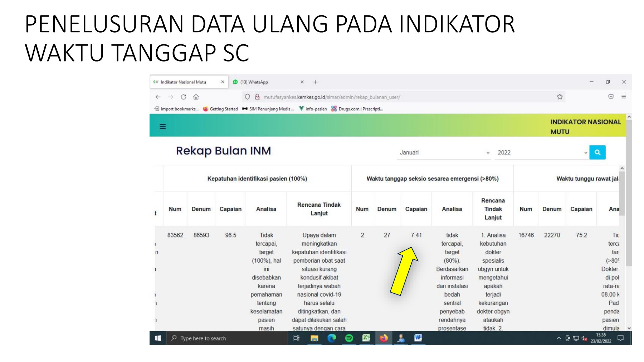
Task: Click the shield permissions icon in address bar
Action: (x=257, y=97)
